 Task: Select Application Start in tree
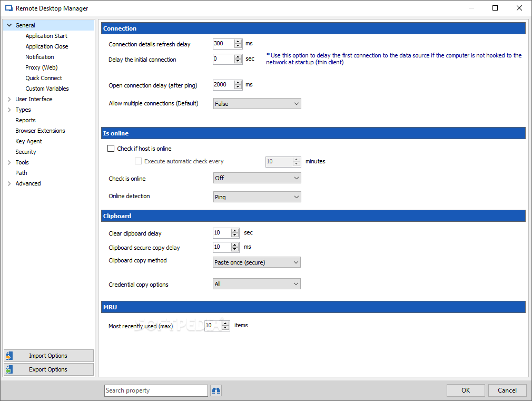point(46,36)
